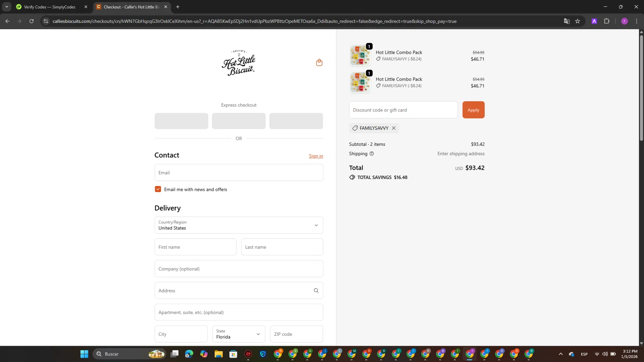Screen dimensions: 644x362
Task: Click Enter shipping address text
Action: pyautogui.click(x=461, y=154)
